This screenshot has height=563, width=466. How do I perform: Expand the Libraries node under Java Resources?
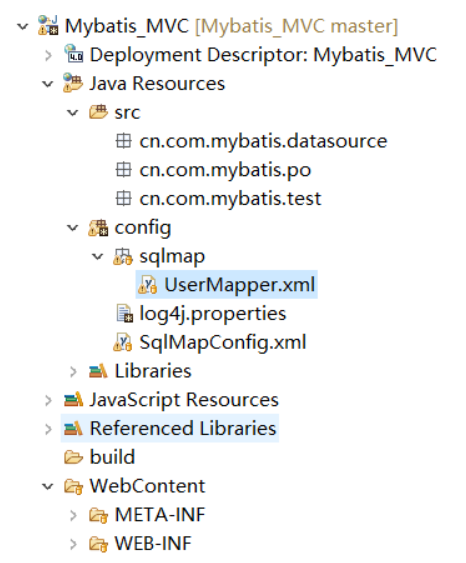click(73, 371)
